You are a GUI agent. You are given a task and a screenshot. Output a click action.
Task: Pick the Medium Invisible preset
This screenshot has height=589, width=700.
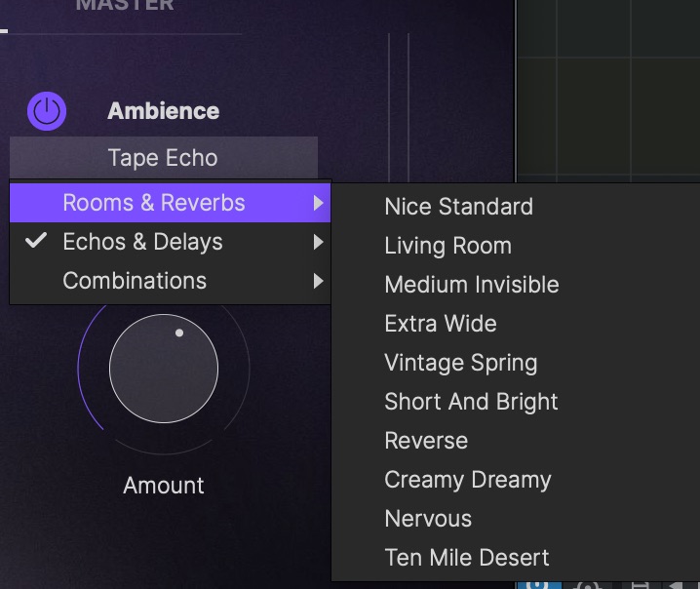click(472, 285)
